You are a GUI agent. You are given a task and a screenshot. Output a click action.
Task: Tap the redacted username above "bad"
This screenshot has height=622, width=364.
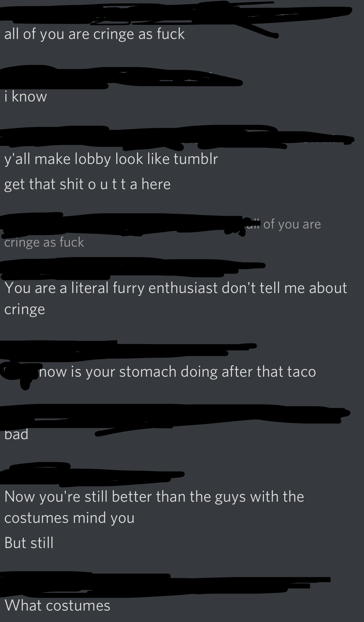(175, 417)
